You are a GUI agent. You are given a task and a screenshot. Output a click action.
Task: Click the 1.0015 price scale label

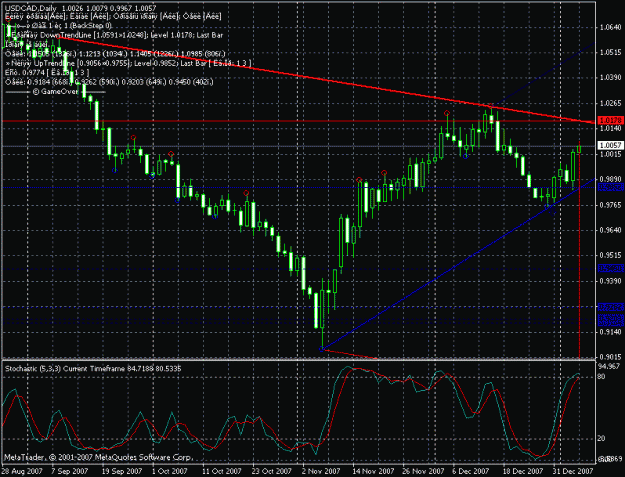tap(610, 154)
